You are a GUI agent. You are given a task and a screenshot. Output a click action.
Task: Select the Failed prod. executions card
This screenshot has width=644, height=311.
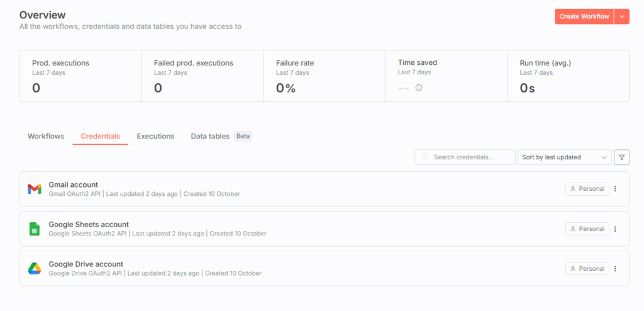click(202, 76)
